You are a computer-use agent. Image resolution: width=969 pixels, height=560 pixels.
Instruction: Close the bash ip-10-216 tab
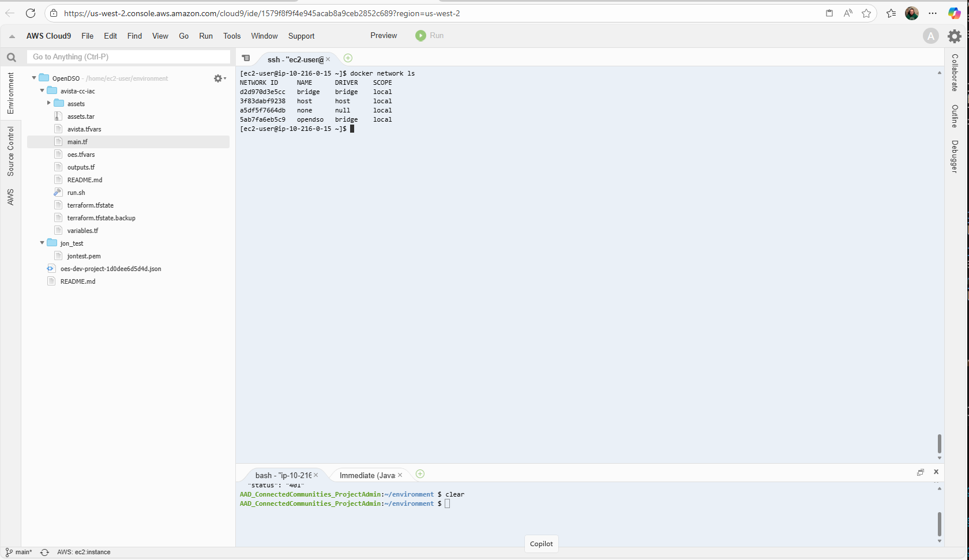click(316, 475)
